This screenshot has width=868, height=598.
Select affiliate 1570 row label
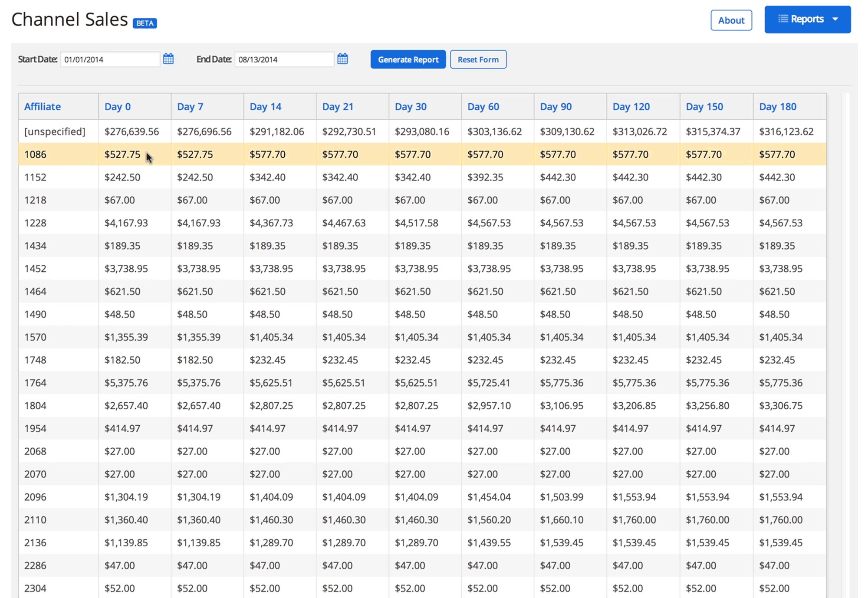(35, 337)
